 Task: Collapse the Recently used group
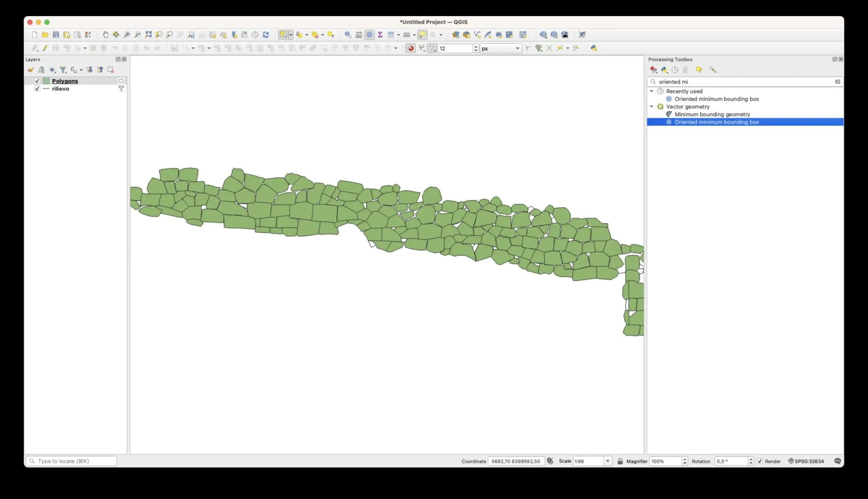click(x=651, y=91)
